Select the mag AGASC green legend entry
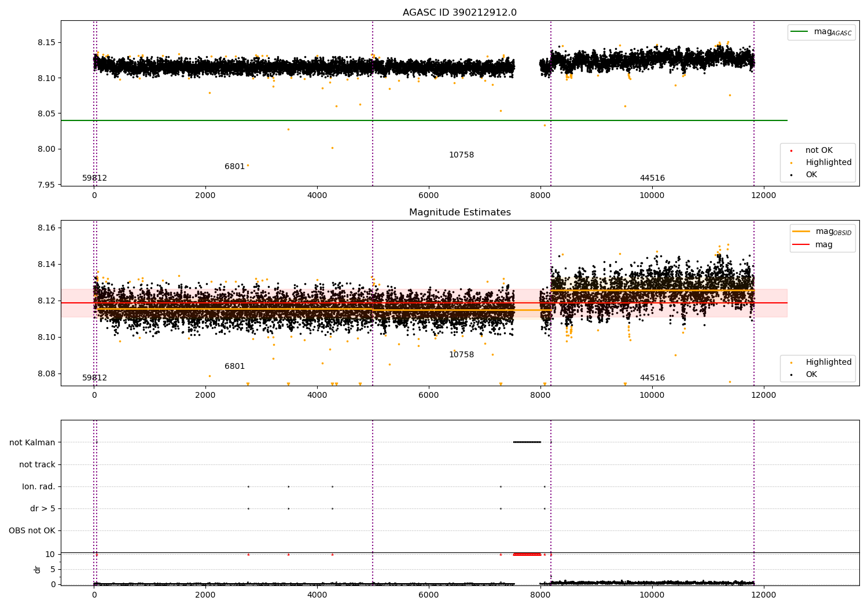868x608 pixels. pos(821,32)
